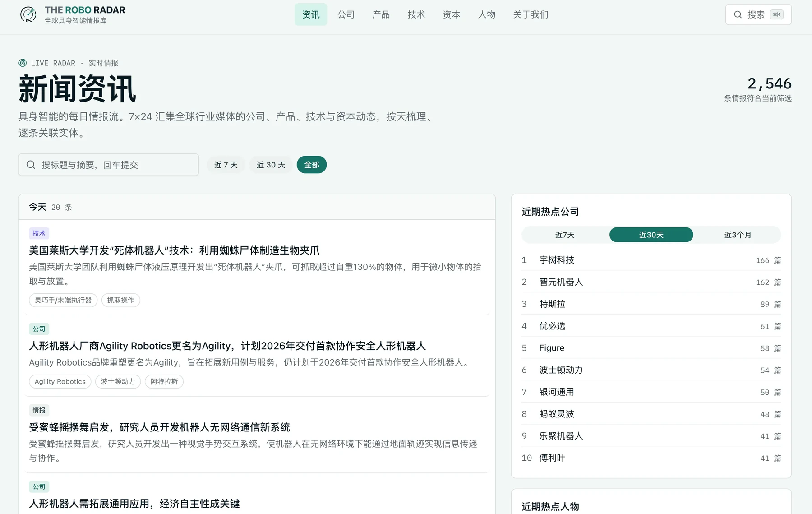Click The Robo Radar logo icon
This screenshot has width=812, height=514.
(x=28, y=14)
